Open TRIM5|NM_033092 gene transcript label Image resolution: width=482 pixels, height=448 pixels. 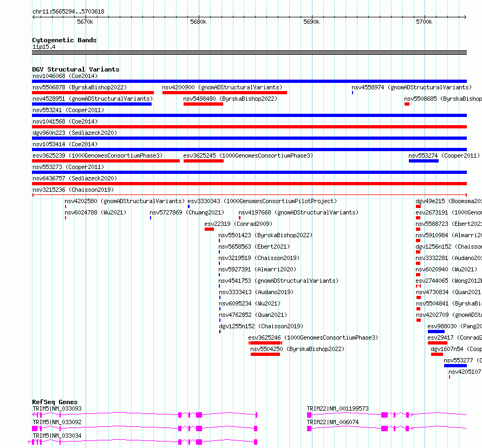pos(57,422)
